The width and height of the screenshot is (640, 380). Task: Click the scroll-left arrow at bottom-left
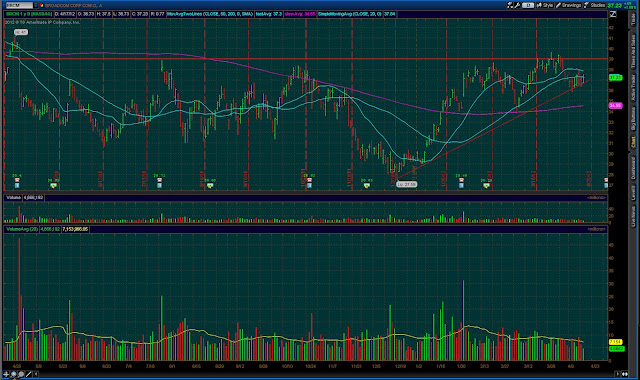click(36, 374)
